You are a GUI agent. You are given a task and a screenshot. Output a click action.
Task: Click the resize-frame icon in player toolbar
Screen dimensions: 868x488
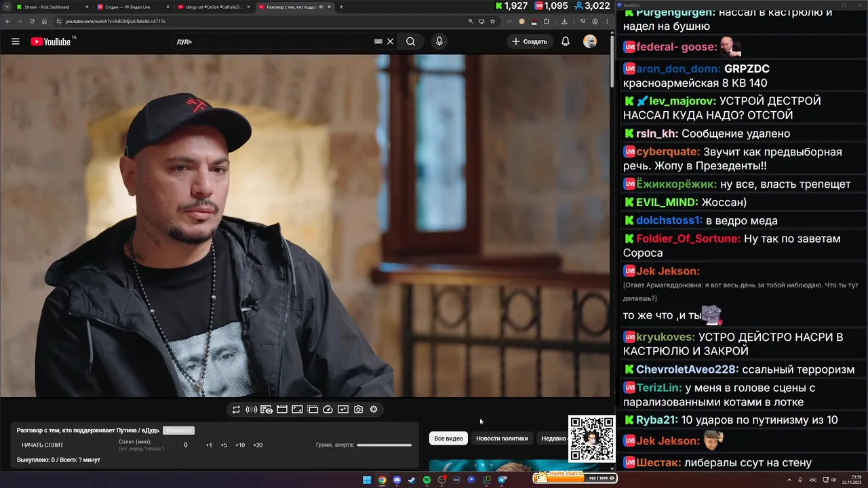(297, 409)
